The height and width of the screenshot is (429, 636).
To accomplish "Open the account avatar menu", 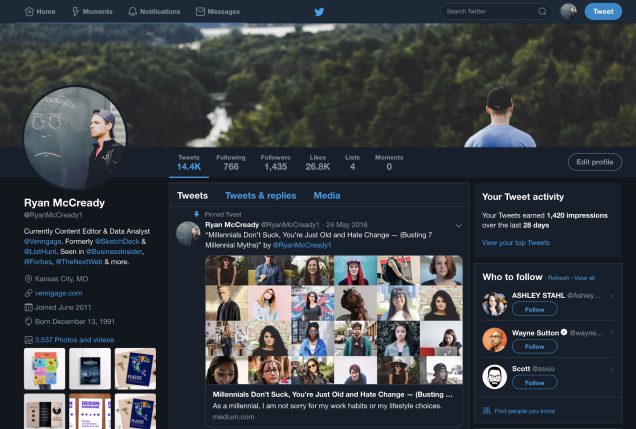I will pyautogui.click(x=568, y=11).
